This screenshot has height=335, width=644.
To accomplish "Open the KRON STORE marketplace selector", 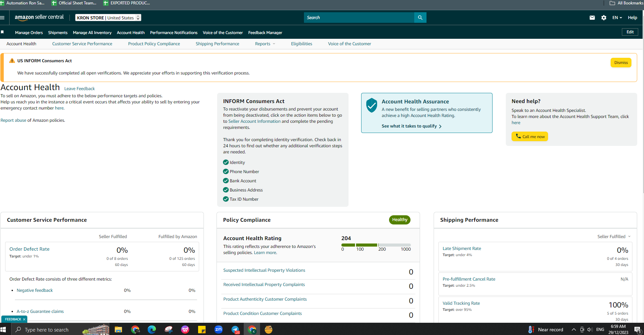I will (x=108, y=18).
